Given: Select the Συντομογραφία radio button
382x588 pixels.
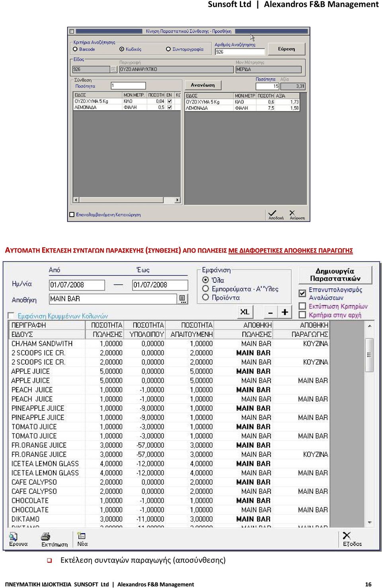Looking at the screenshot, I should pyautogui.click(x=168, y=49).
